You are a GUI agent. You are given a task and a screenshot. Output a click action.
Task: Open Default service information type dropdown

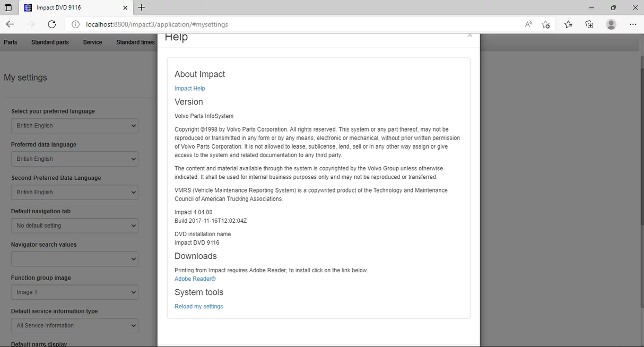(x=74, y=326)
